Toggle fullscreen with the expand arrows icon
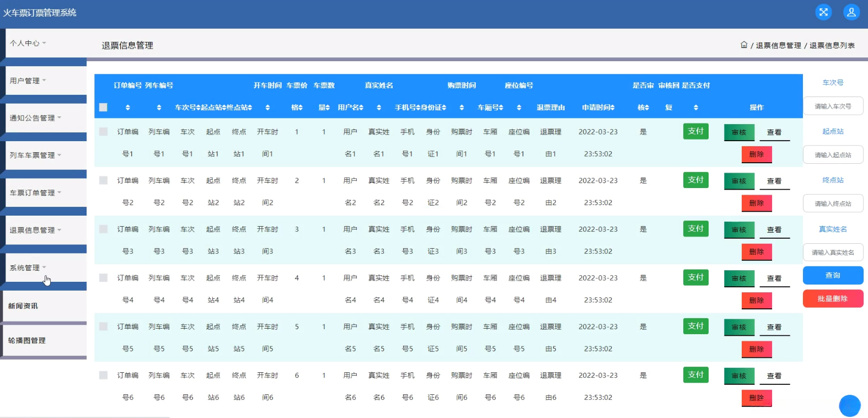 (823, 12)
